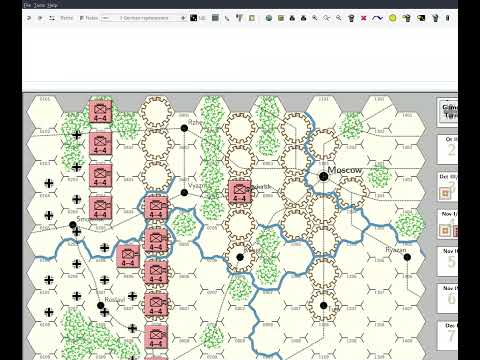Click the first black pieces icon
The width and height of the screenshot is (480, 360).
coord(292,18)
